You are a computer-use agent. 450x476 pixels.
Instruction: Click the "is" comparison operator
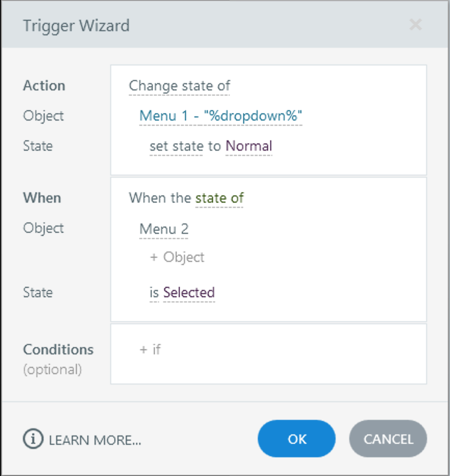(x=154, y=293)
